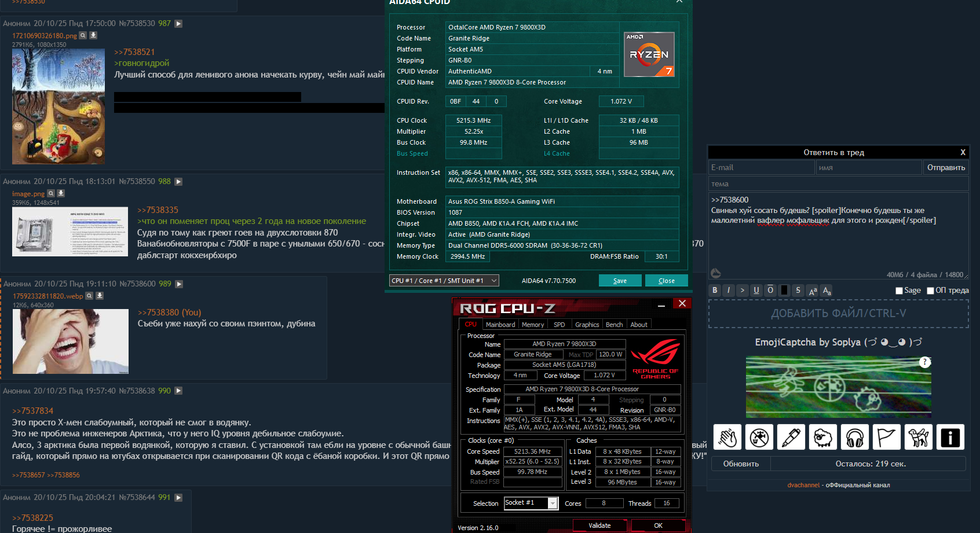Choose the sheep emoji captcha option
Screen dimensions: 980x533
click(x=823, y=437)
